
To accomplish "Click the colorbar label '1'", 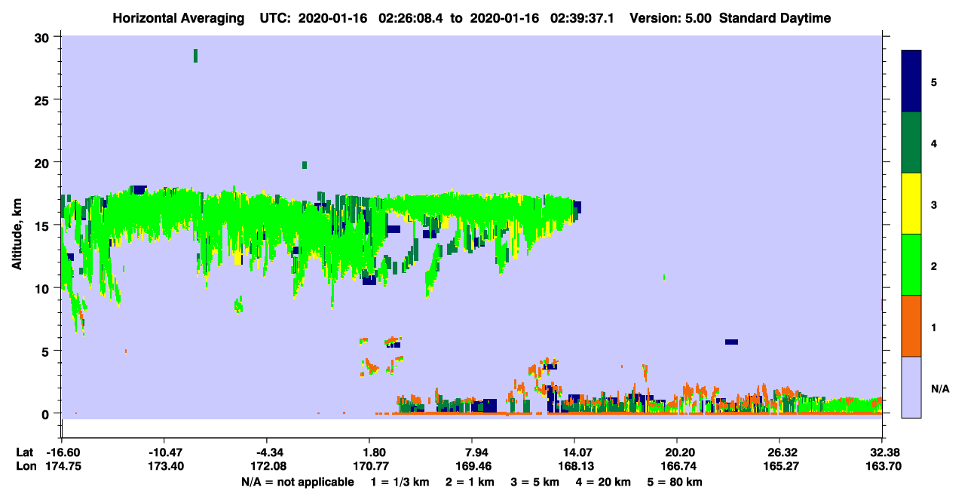I will (934, 327).
